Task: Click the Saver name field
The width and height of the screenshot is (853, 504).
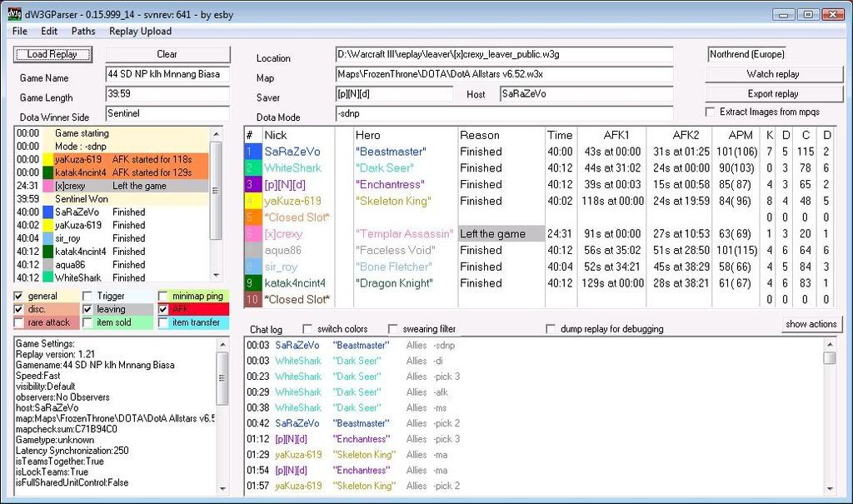Action: pos(394,93)
